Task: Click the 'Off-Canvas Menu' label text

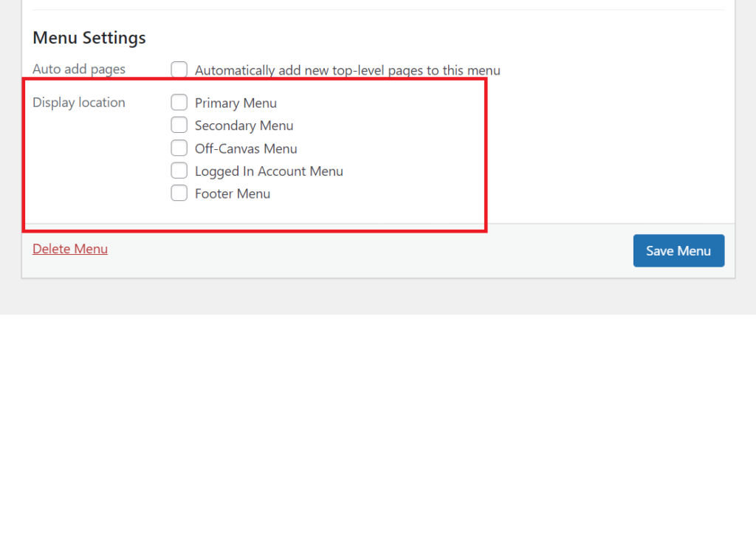Action: (246, 148)
